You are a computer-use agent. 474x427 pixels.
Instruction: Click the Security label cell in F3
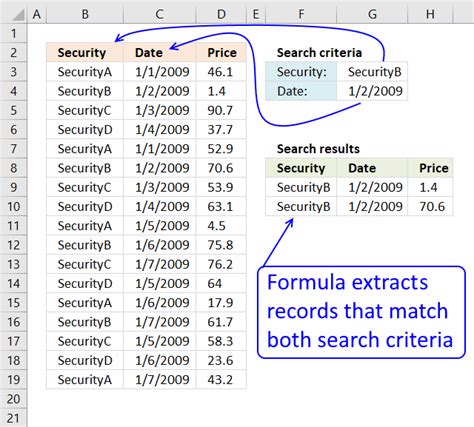[x=301, y=72]
